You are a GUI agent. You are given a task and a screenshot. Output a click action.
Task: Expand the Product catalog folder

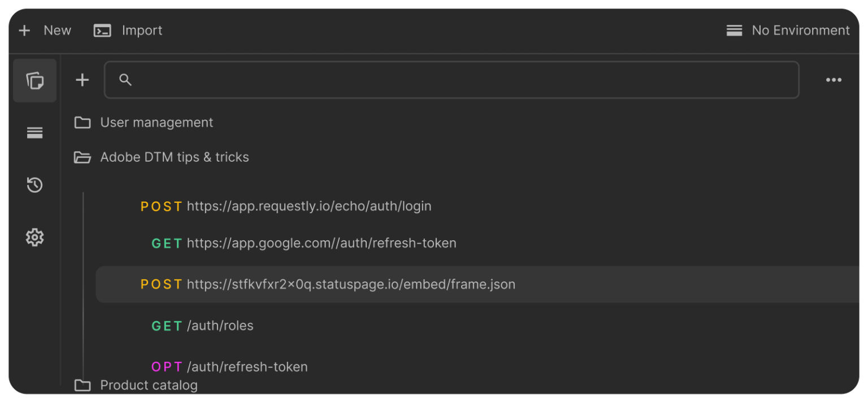[x=149, y=385]
